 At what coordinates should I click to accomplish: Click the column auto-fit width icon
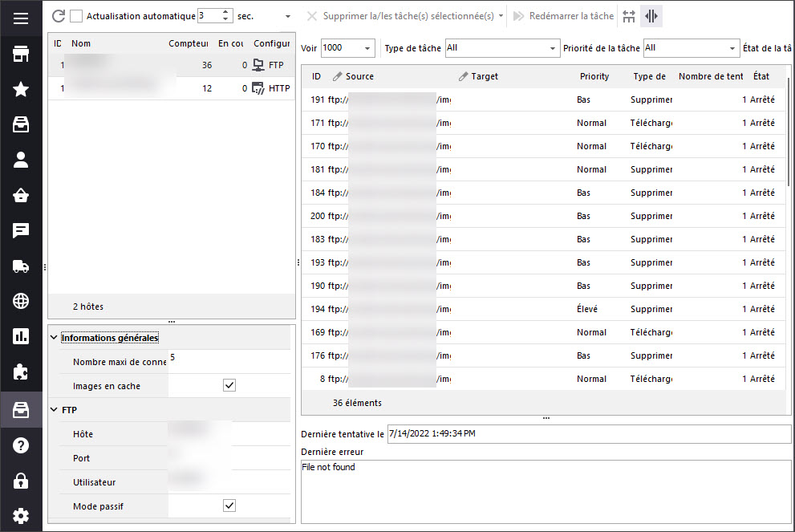pyautogui.click(x=629, y=16)
